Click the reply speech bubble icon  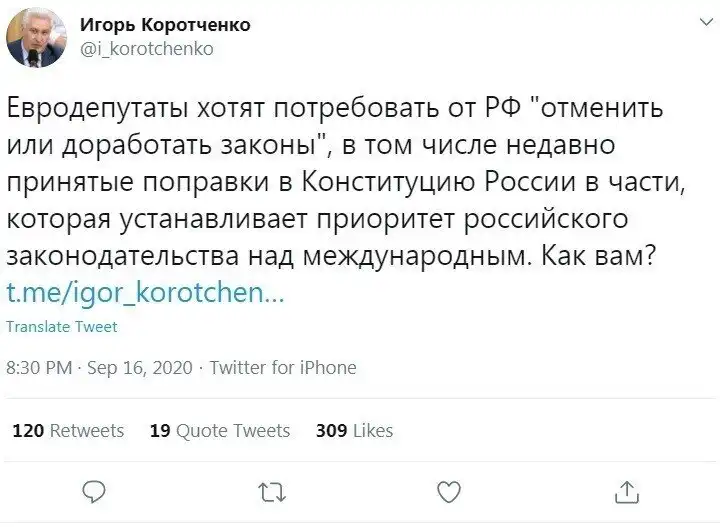pyautogui.click(x=92, y=491)
